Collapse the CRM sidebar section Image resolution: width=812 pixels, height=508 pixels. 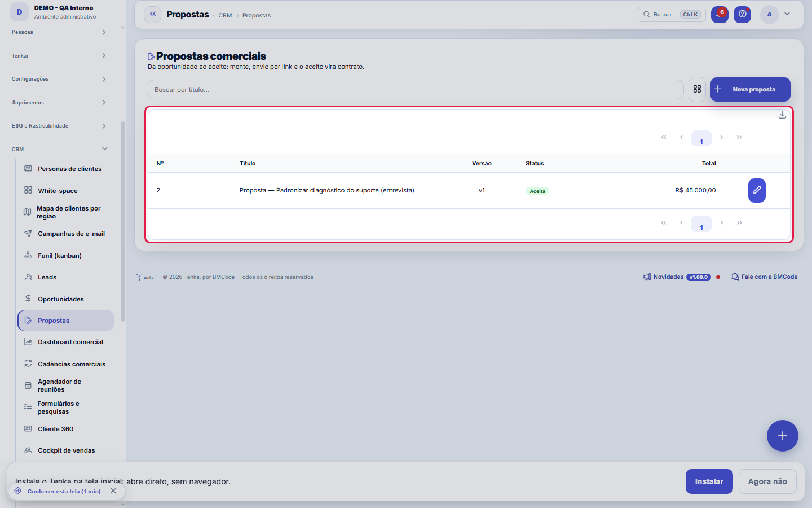(59, 149)
